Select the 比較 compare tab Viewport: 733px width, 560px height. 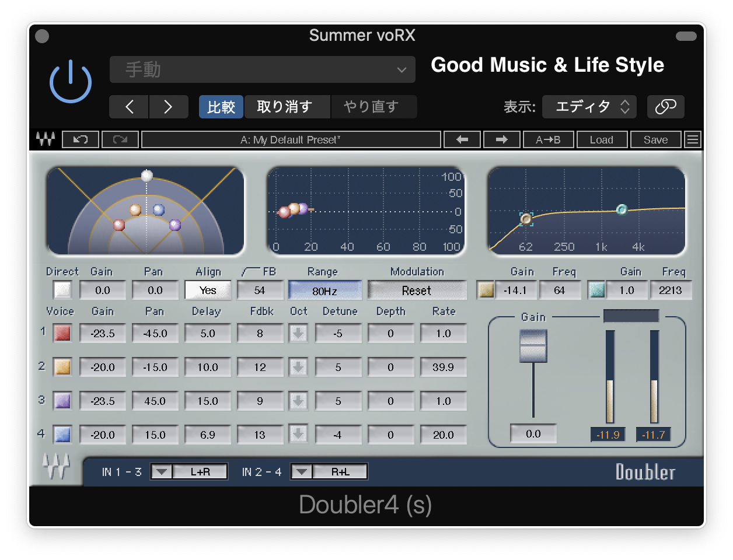click(221, 106)
